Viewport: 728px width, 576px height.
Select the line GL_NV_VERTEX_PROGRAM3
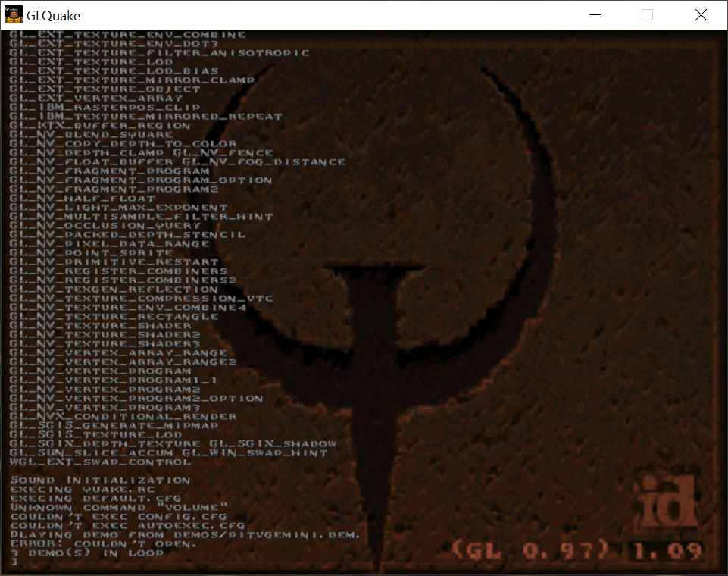point(105,408)
